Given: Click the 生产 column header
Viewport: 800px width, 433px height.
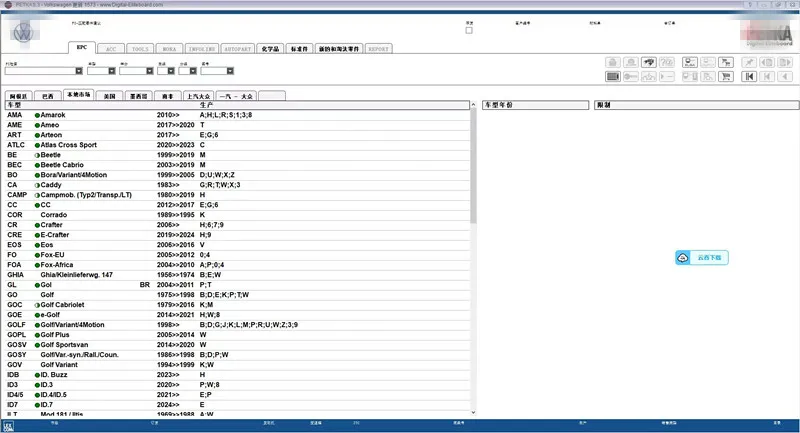Looking at the screenshot, I should (206, 105).
